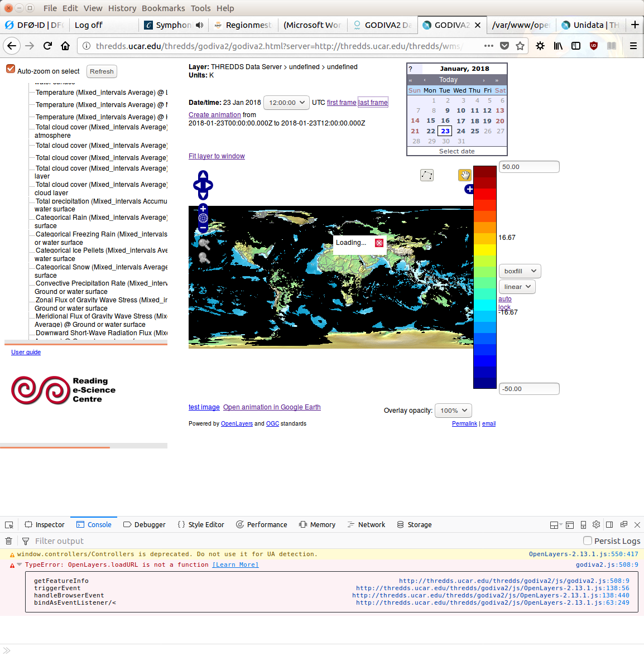Enable Persist Logs checkbox
The height and width of the screenshot is (656, 644).
(588, 541)
